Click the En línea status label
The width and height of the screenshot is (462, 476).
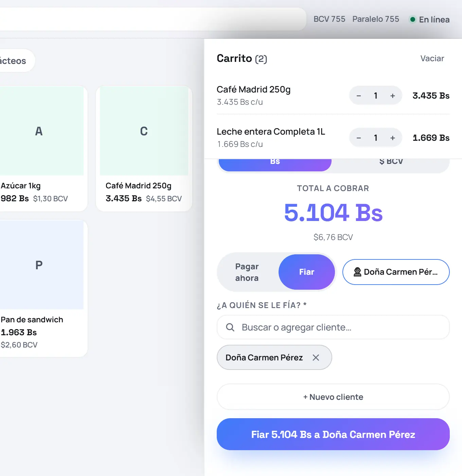(x=434, y=19)
